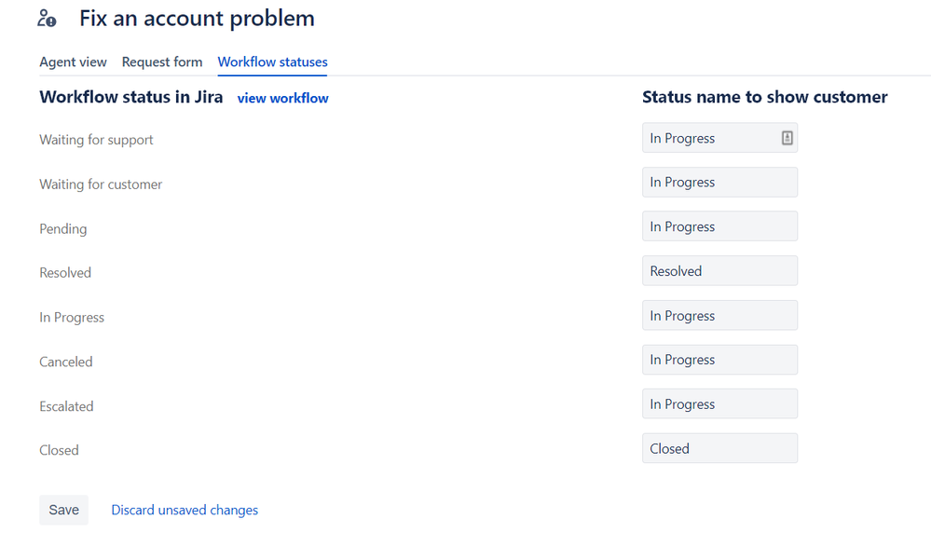Click the Resolved customer status field
This screenshot has width=931, height=560.
coord(719,270)
